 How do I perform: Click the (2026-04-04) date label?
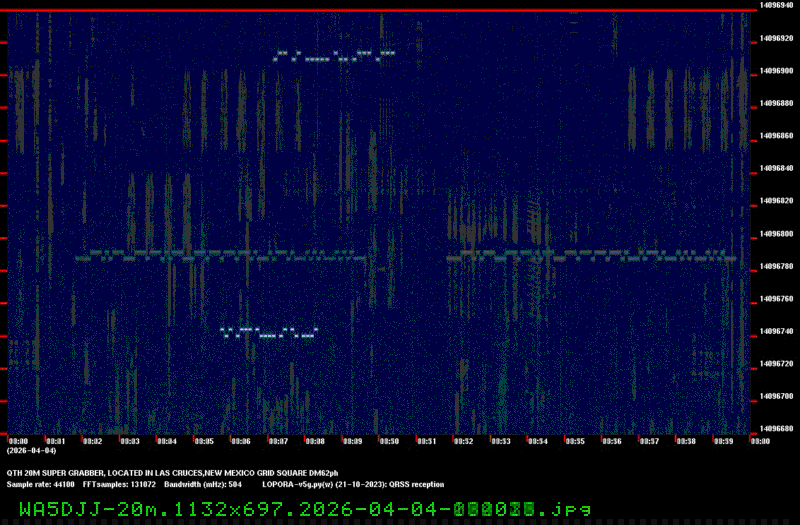coord(31,451)
